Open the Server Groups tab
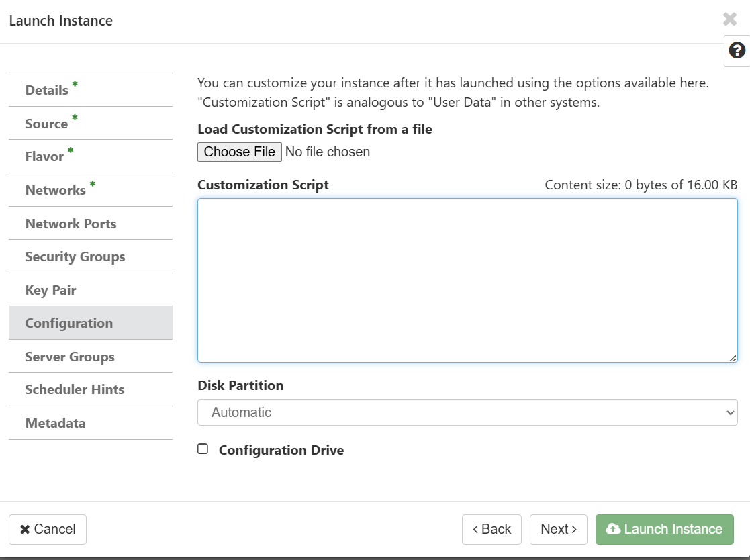 point(70,357)
